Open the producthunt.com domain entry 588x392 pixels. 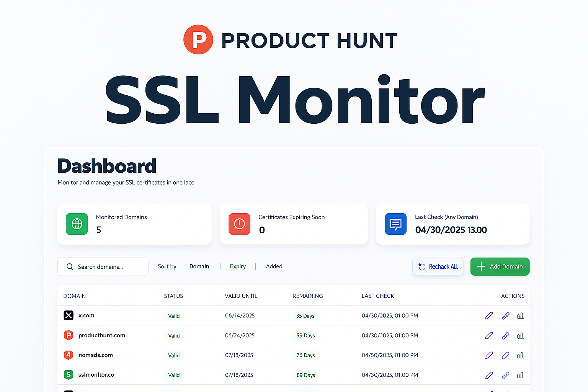tap(101, 335)
